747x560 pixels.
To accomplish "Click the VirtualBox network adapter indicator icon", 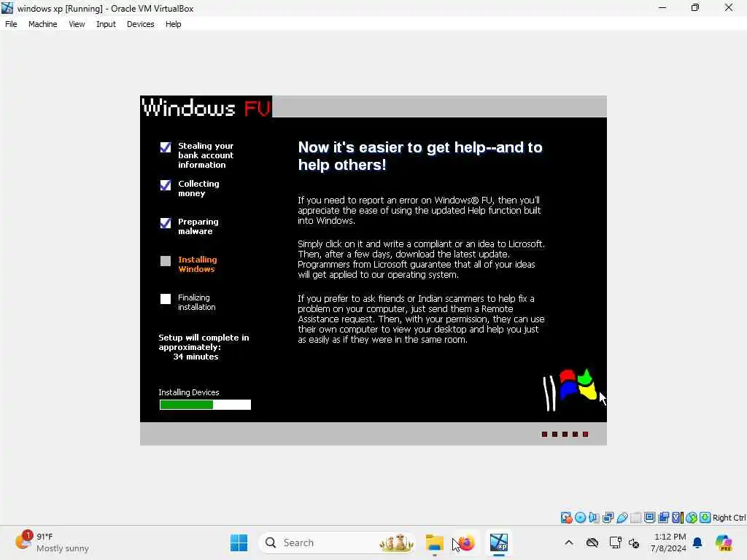I will tap(608, 517).
